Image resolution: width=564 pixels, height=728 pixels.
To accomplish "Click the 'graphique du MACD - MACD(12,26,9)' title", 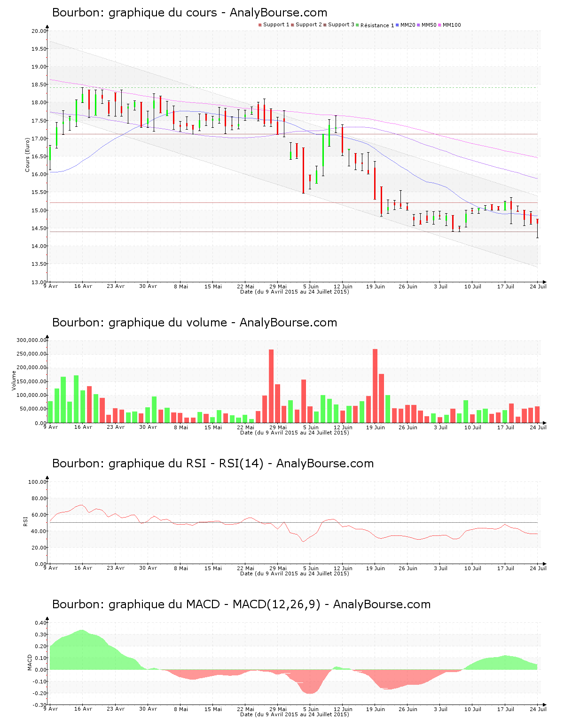I will point(214,604).
